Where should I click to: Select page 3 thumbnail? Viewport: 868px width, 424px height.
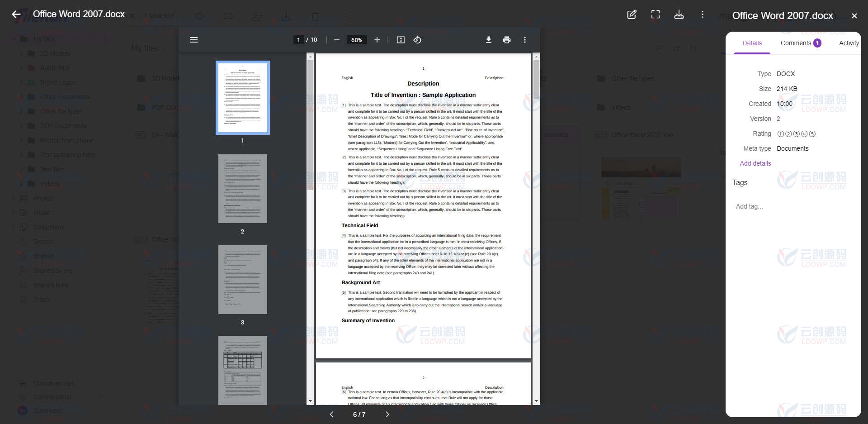[x=243, y=280]
